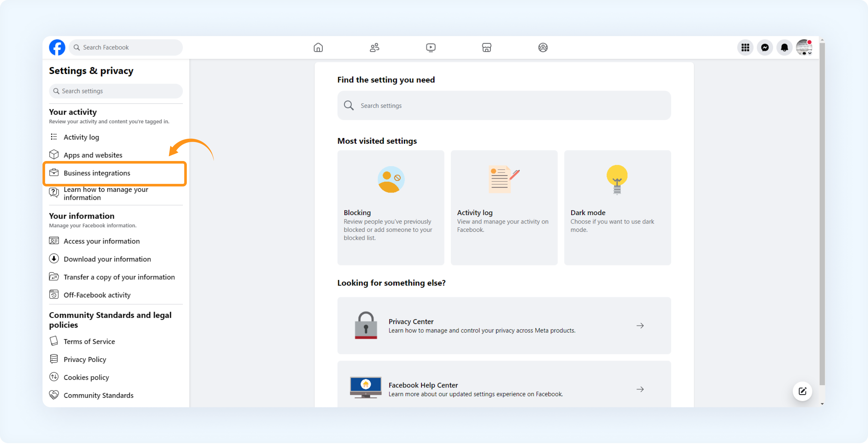This screenshot has height=446, width=868.
Task: Click the new message compose button
Action: pyautogui.click(x=802, y=391)
